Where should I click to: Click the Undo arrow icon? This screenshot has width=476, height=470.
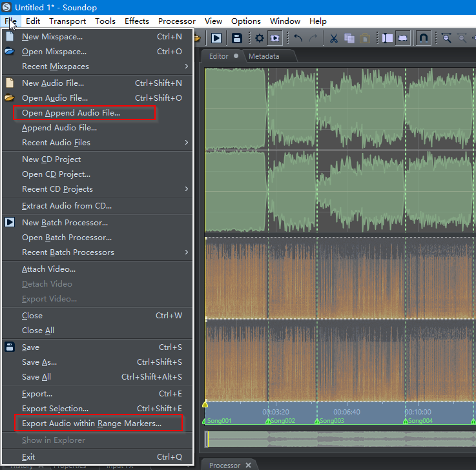(298, 38)
